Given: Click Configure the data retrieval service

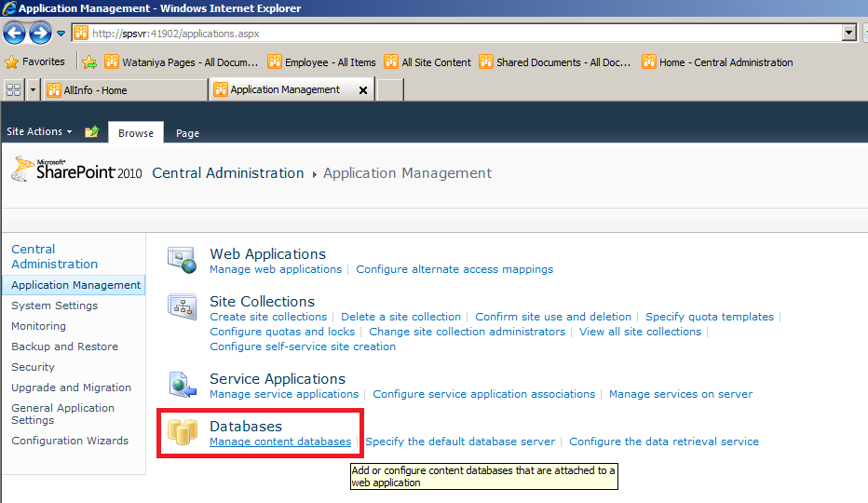Looking at the screenshot, I should coord(664,442).
